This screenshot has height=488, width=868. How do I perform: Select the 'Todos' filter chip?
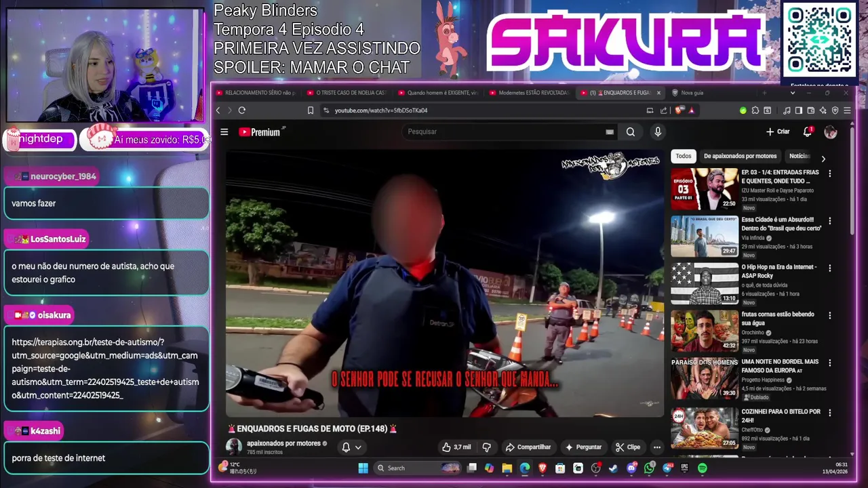pyautogui.click(x=684, y=157)
